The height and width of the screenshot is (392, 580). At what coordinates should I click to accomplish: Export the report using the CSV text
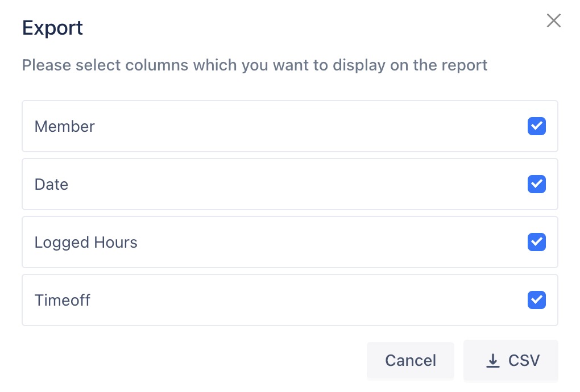pos(524,361)
